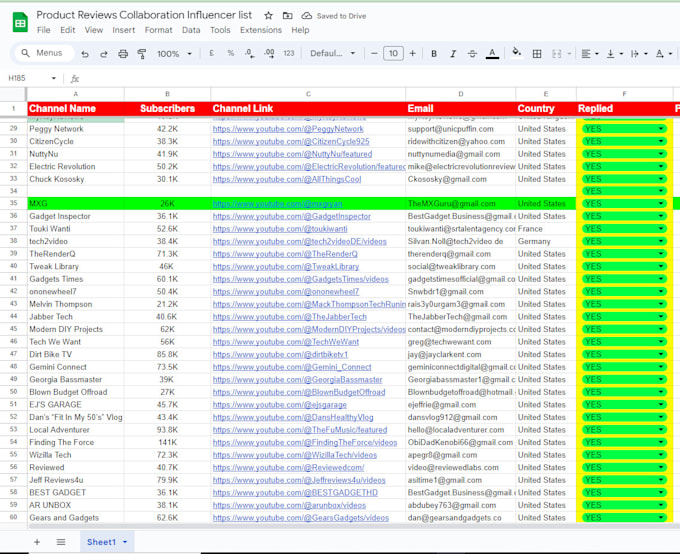
Task: Open the CitizenCycle925 channel link
Action: 291,141
